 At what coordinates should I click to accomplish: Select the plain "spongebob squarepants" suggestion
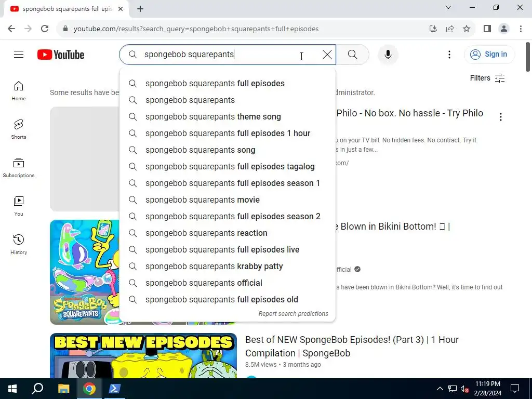tap(228, 100)
